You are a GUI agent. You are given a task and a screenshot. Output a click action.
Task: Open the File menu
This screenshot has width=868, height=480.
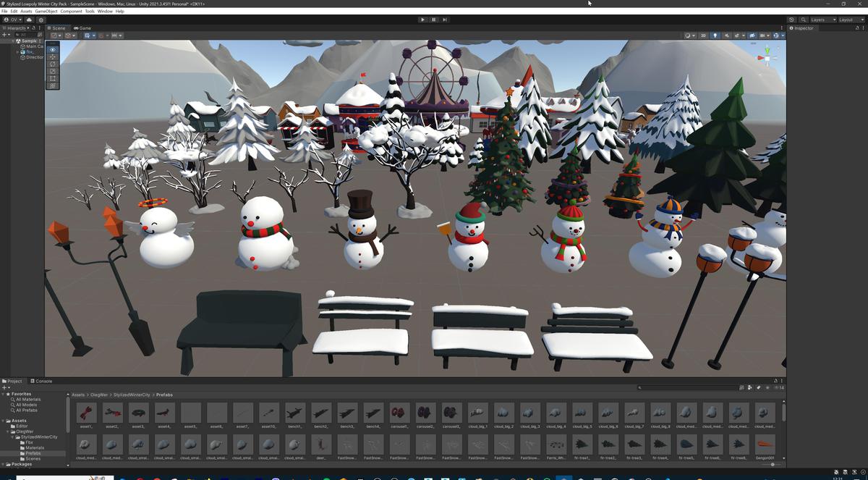point(4,12)
